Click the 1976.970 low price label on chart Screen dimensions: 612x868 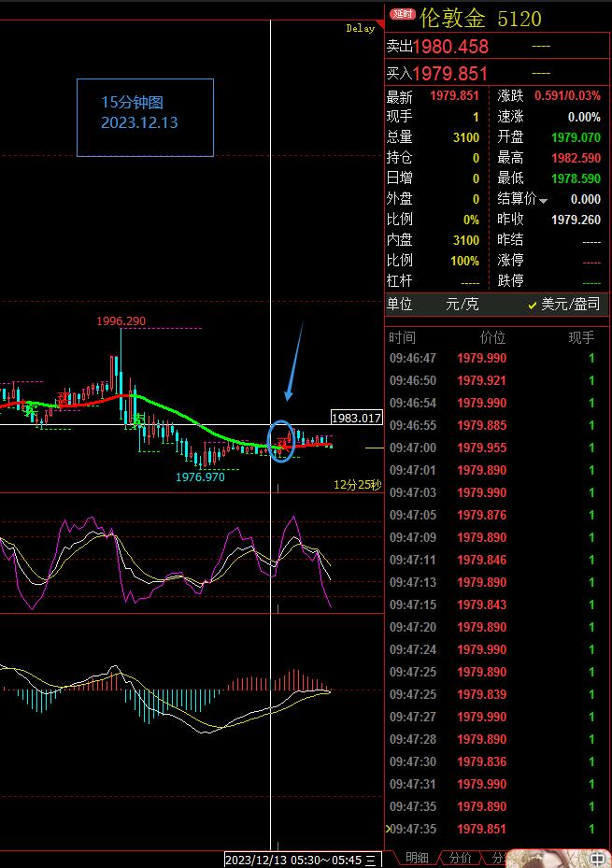[x=200, y=477]
